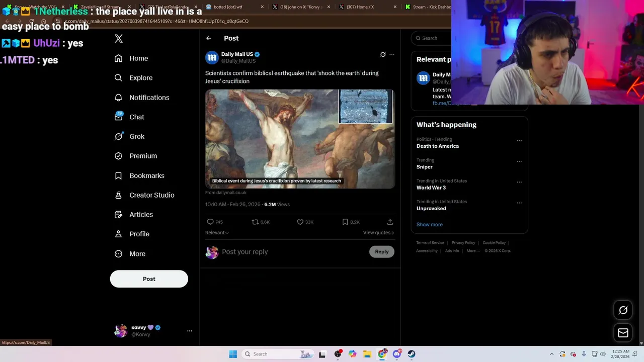Open options for 'Unprovoked' trend
Image resolution: width=644 pixels, height=362 pixels.
tap(519, 203)
